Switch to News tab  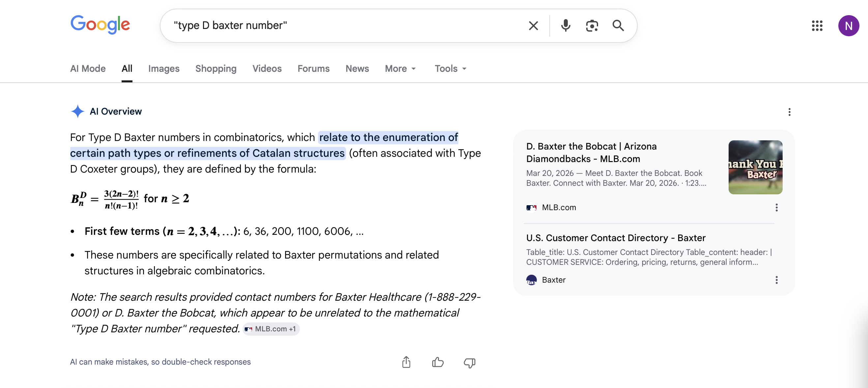[x=357, y=69]
